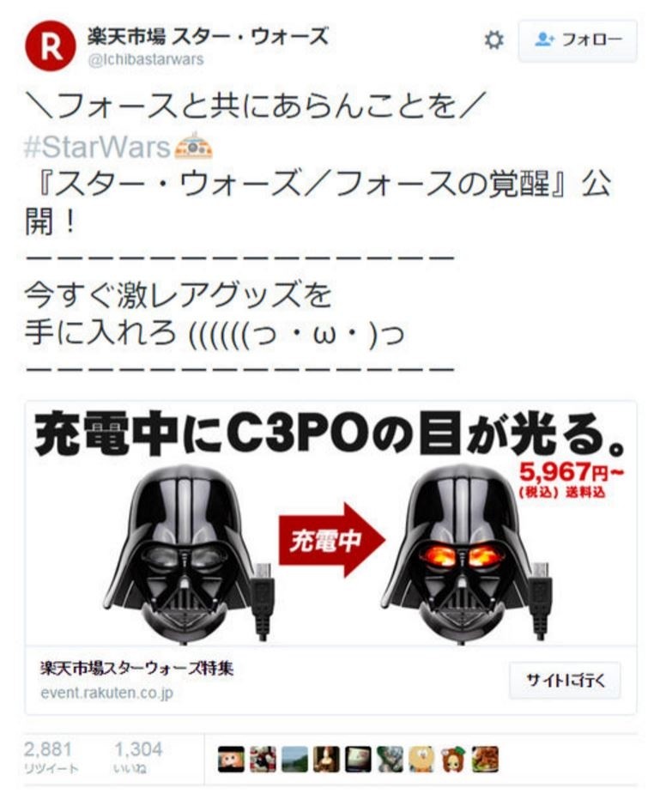Click the @Ichibastarwars handle
The height and width of the screenshot is (800, 672).
145,60
